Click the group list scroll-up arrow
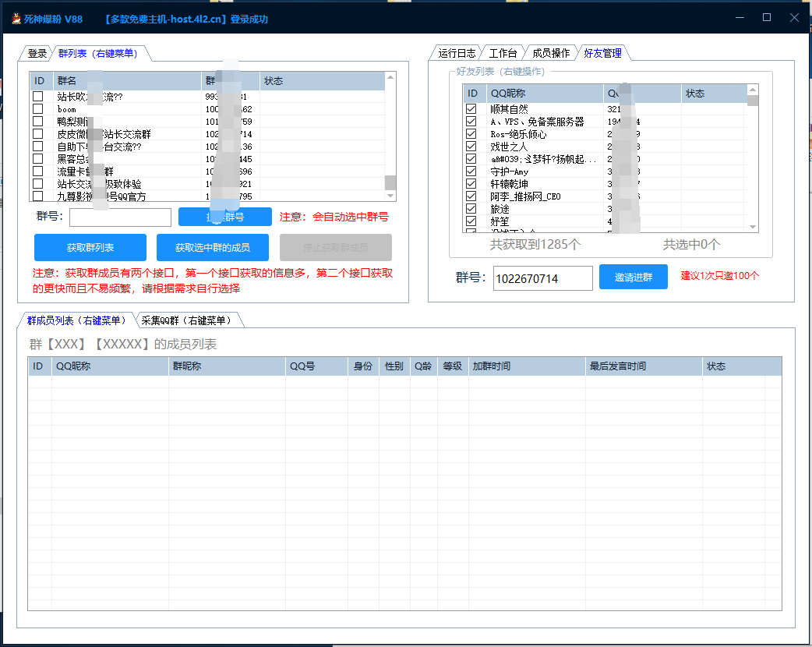The height and width of the screenshot is (647, 812). coord(391,77)
